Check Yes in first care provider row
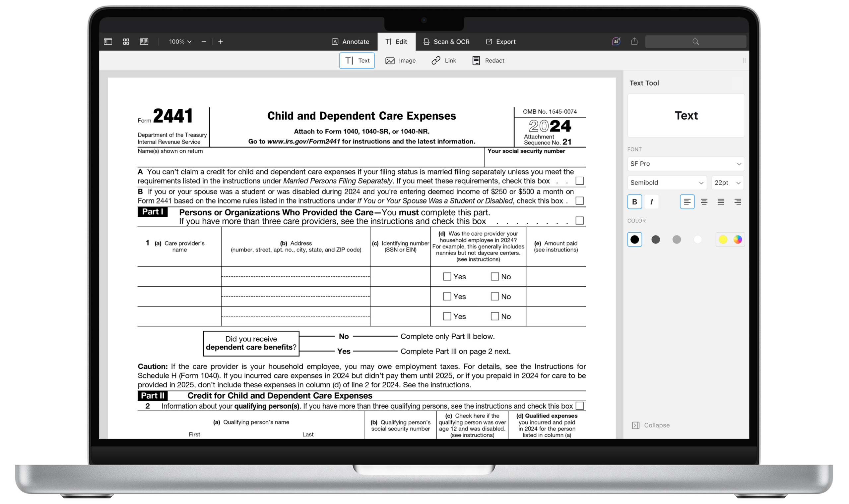Image resolution: width=849 pixels, height=504 pixels. click(x=447, y=276)
